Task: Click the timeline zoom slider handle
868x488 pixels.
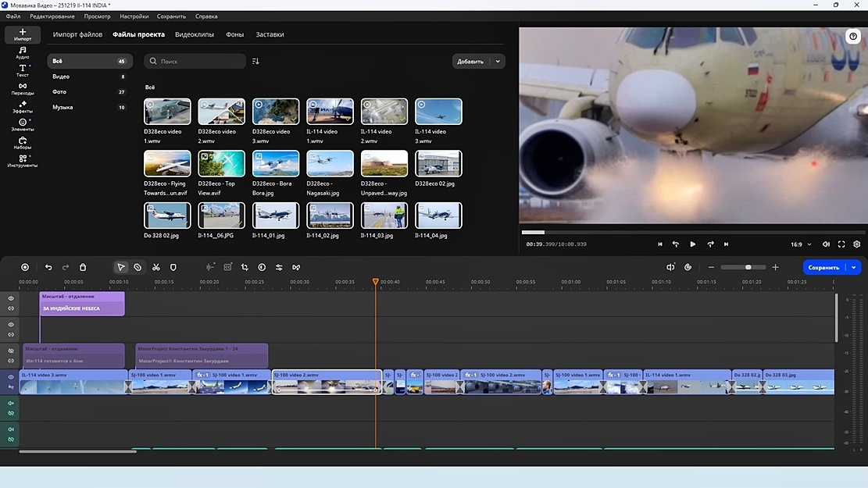Action: pyautogui.click(x=748, y=267)
